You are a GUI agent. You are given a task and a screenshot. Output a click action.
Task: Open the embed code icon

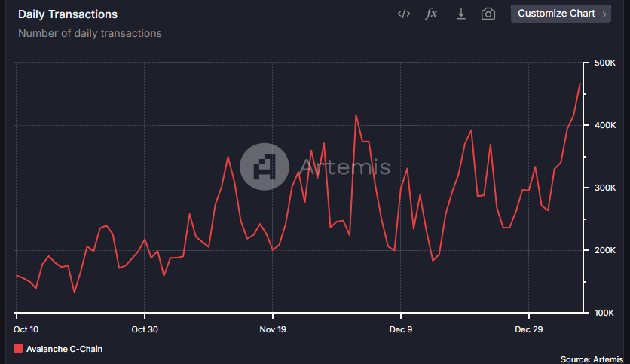pyautogui.click(x=404, y=14)
